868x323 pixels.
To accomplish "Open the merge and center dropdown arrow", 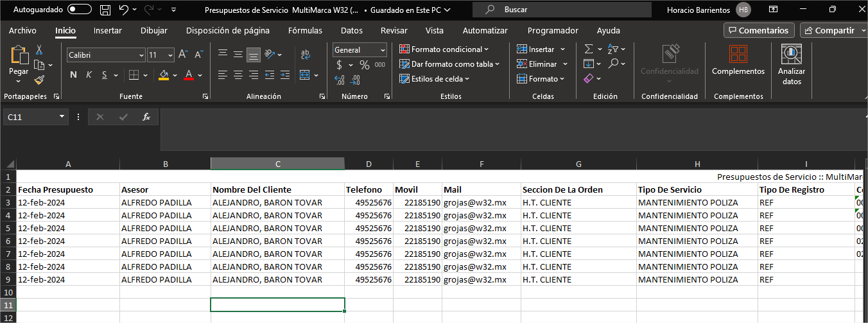I will tap(316, 75).
